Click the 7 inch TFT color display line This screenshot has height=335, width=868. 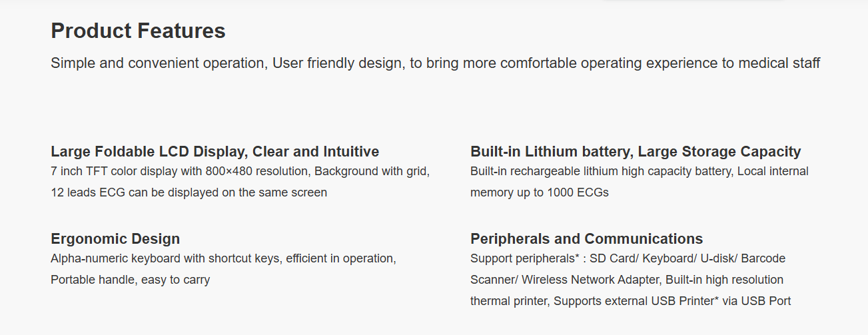point(240,171)
